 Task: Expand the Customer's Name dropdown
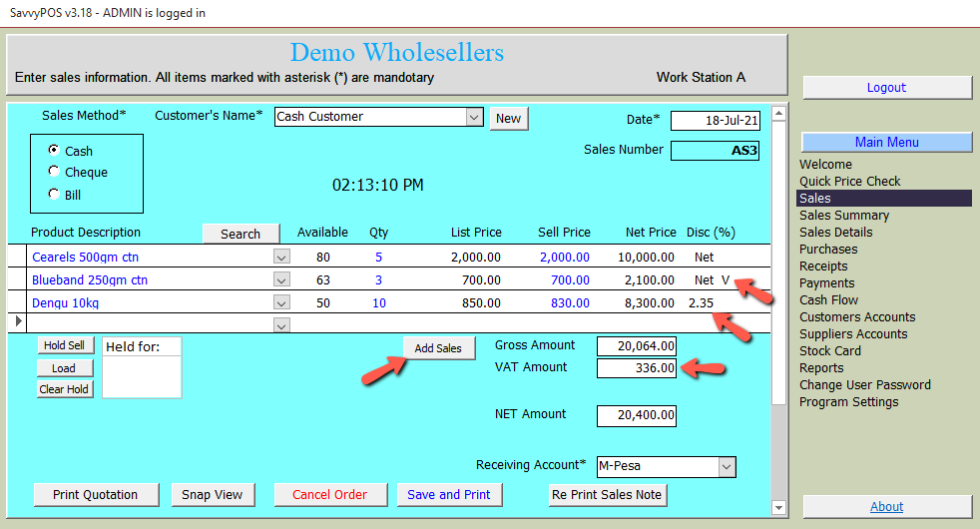pyautogui.click(x=474, y=118)
